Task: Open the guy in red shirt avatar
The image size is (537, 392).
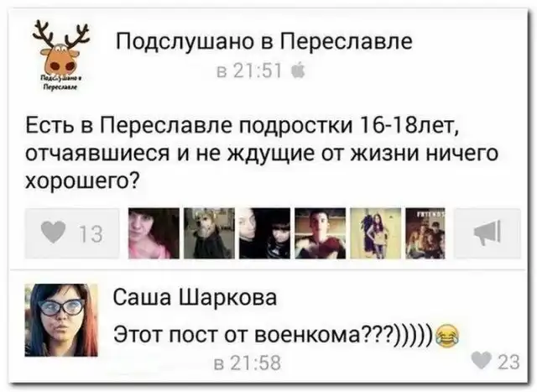Action: click(321, 233)
